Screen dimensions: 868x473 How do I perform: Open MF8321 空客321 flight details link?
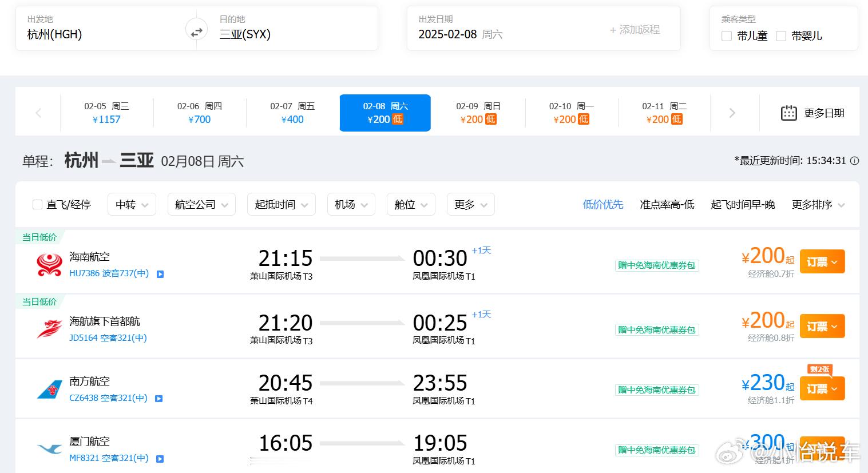click(109, 458)
